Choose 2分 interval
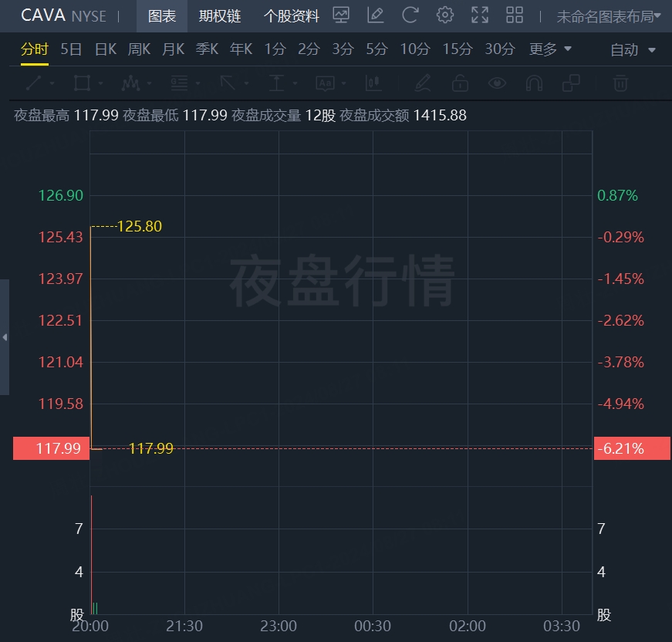 (x=309, y=49)
